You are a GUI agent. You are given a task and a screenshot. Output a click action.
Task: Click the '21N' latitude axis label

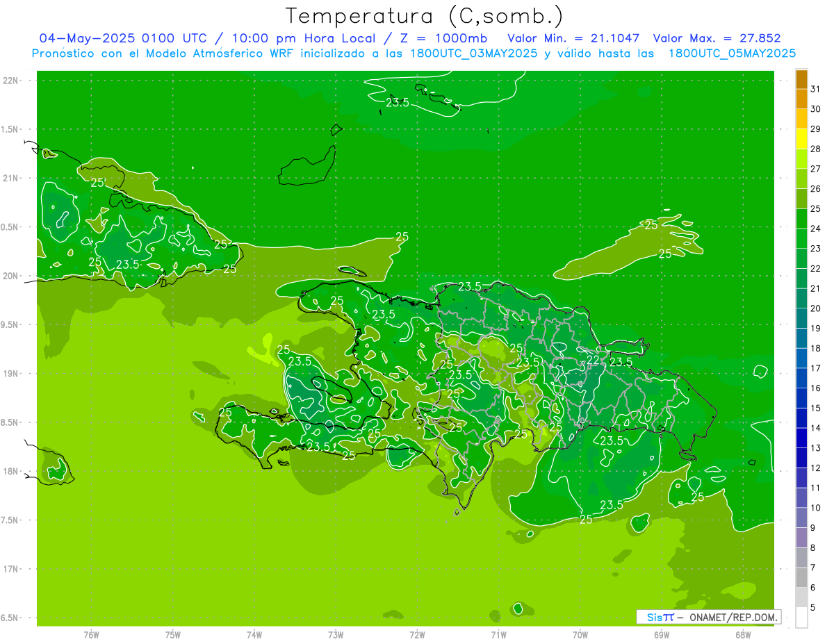coord(10,179)
